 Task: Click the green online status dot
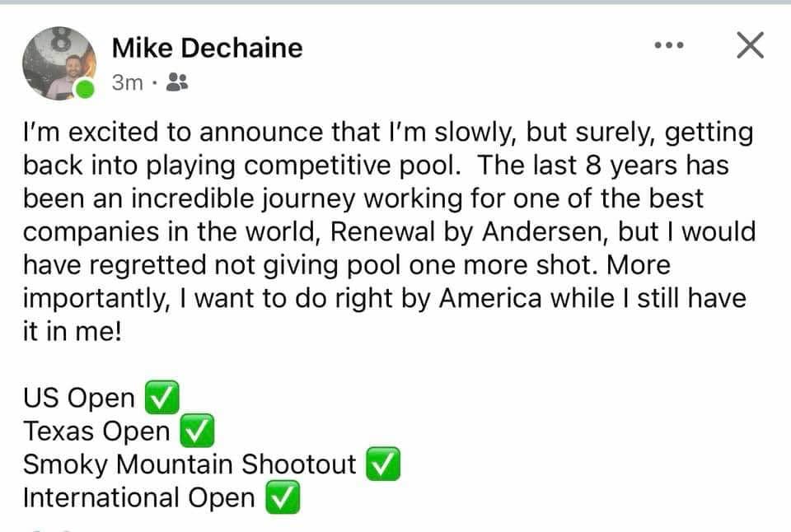point(86,89)
